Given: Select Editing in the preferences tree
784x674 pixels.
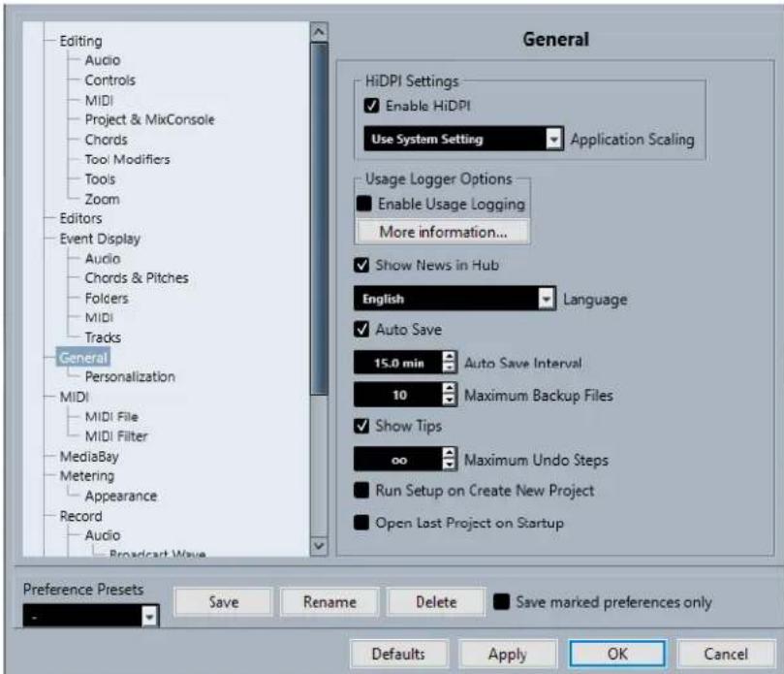Looking at the screenshot, I should 80,41.
